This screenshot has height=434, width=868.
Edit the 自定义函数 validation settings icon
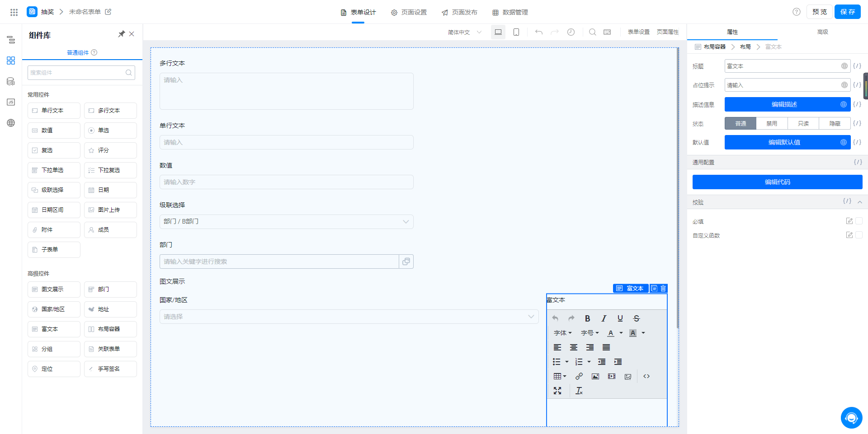point(849,235)
